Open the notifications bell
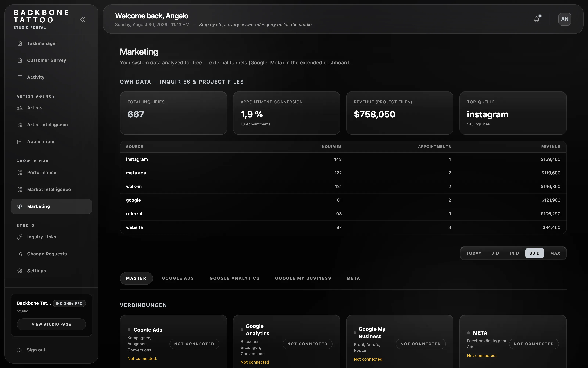The image size is (588, 368). tap(537, 19)
